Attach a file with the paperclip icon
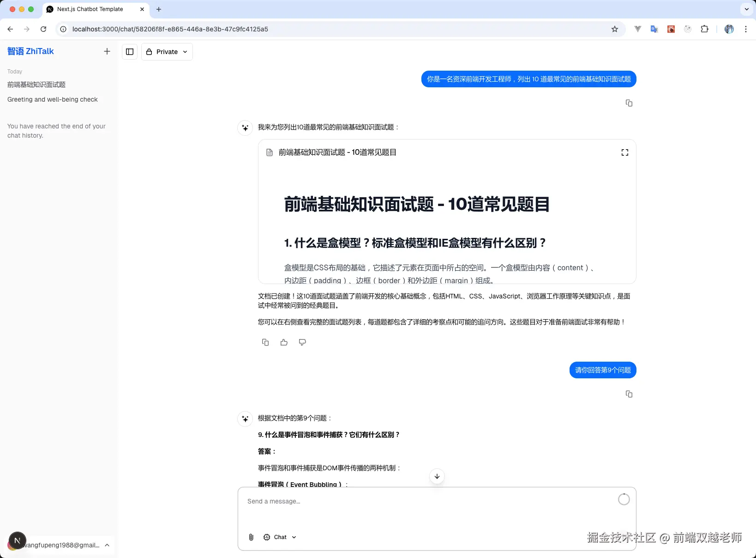This screenshot has height=558, width=756. pos(251,537)
